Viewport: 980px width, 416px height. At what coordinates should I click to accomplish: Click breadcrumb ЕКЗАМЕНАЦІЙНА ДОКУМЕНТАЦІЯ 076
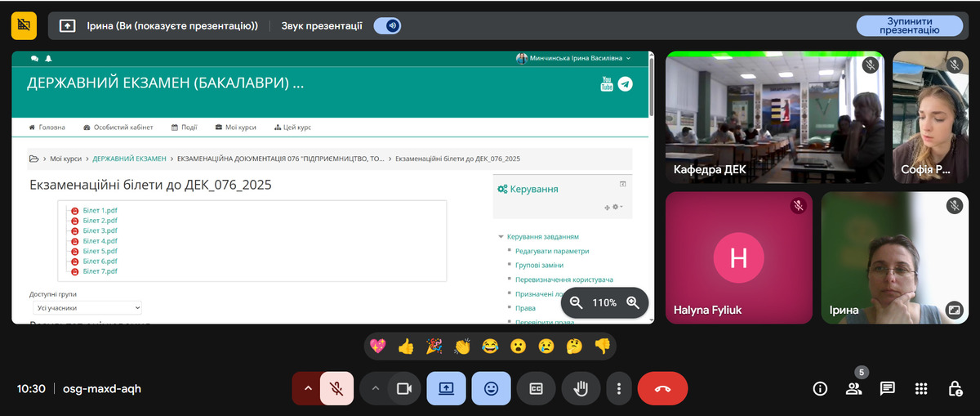[280, 159]
